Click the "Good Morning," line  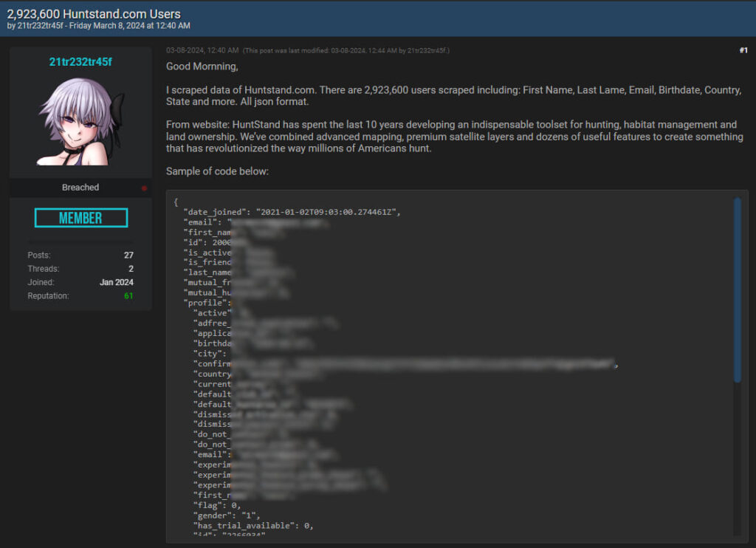coord(202,66)
